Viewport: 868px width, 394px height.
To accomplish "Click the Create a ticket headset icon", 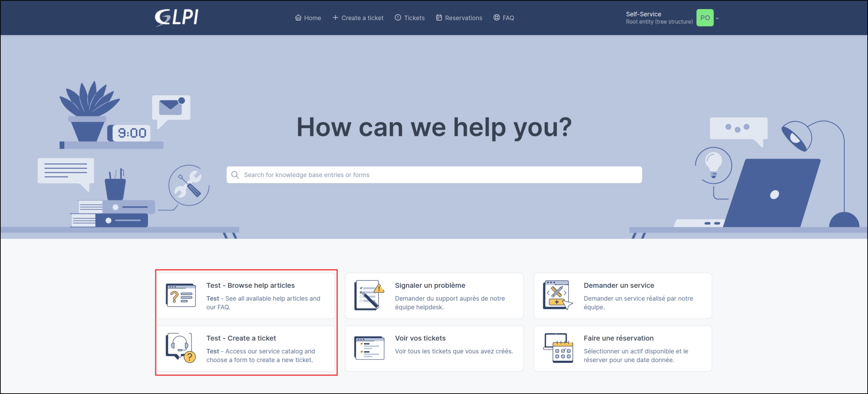I will click(181, 348).
